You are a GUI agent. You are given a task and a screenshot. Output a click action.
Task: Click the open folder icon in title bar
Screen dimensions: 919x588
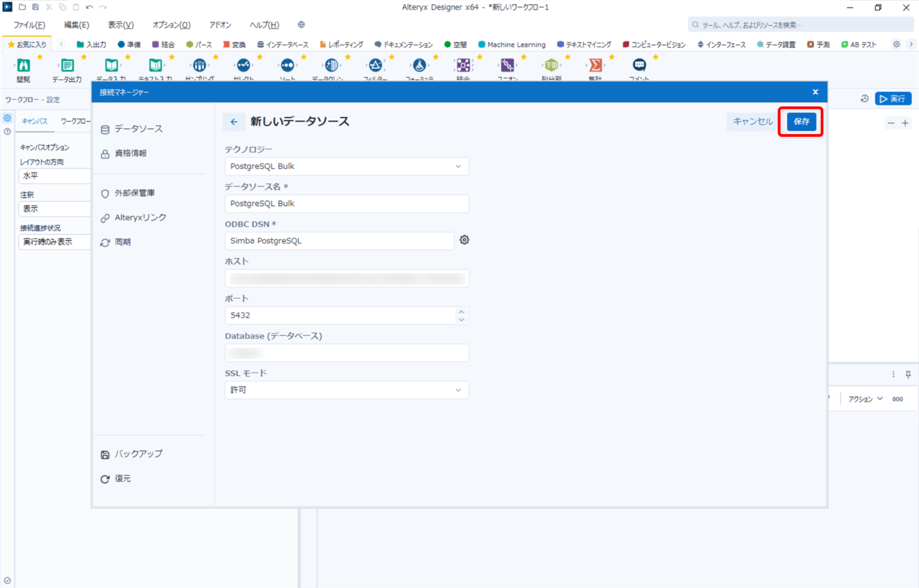[x=22, y=7]
